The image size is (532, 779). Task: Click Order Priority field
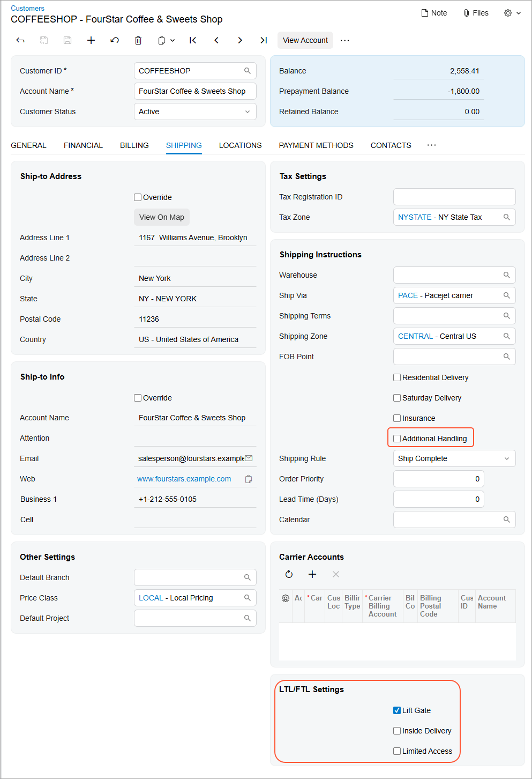(x=439, y=479)
